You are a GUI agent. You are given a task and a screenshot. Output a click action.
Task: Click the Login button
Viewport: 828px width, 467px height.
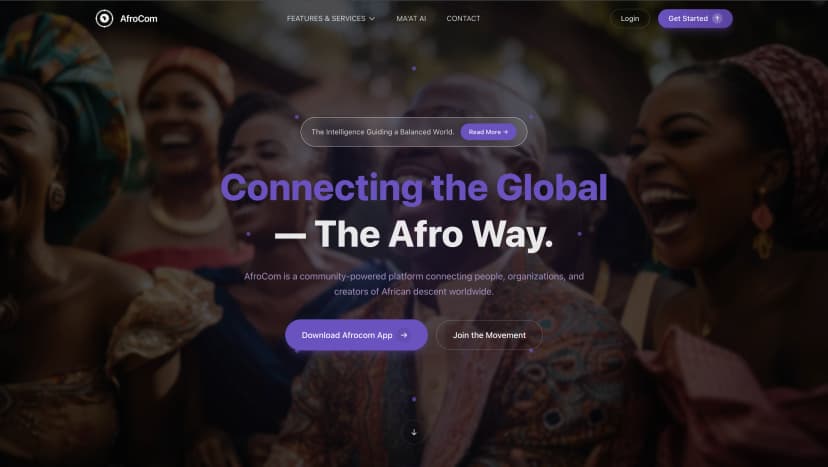pos(629,18)
